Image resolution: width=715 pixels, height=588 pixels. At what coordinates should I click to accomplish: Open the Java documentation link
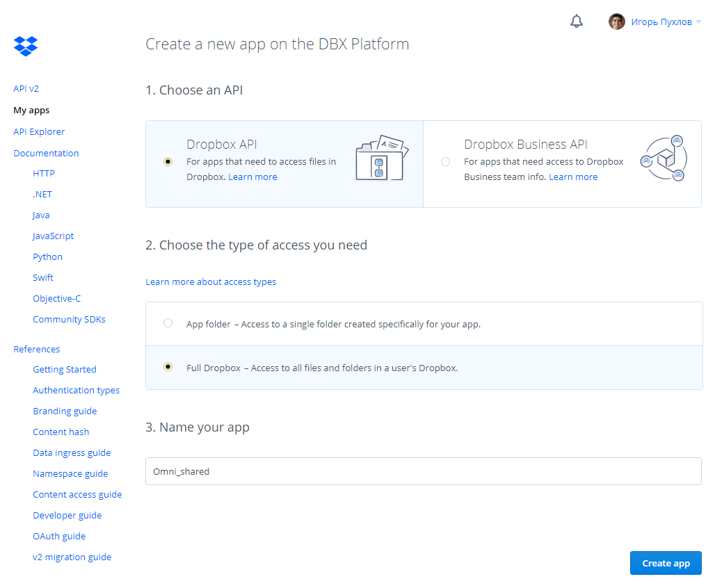[x=41, y=215]
